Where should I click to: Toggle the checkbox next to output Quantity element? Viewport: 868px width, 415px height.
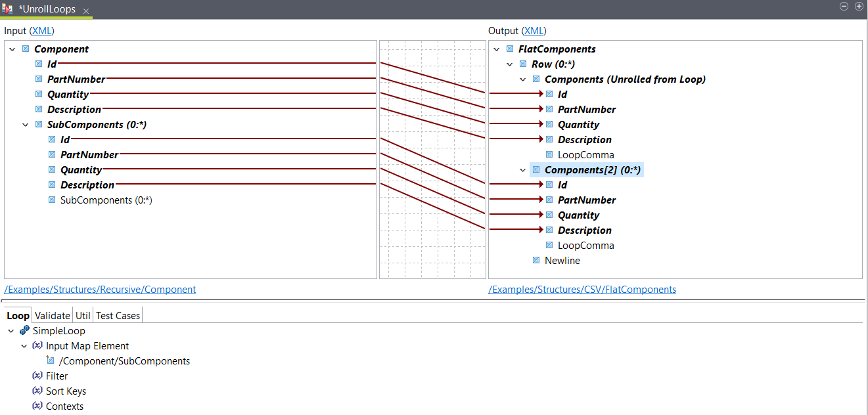[549, 124]
